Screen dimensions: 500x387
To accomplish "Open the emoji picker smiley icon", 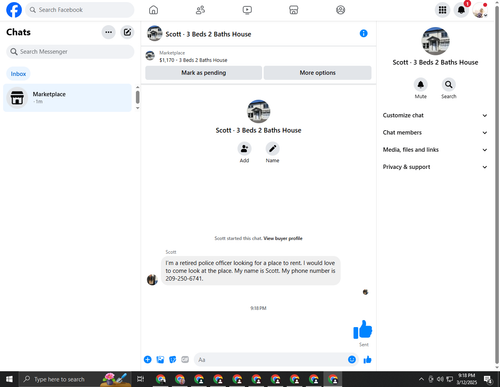I will (x=352, y=359).
